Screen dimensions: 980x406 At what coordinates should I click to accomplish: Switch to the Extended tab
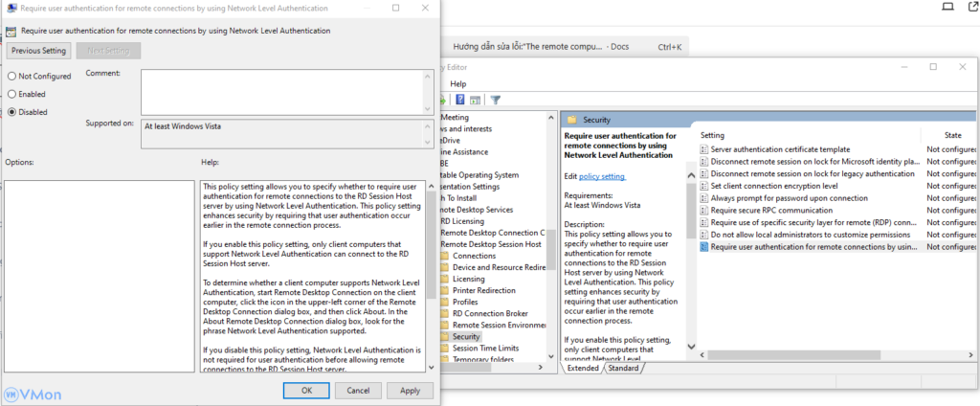pyautogui.click(x=583, y=368)
